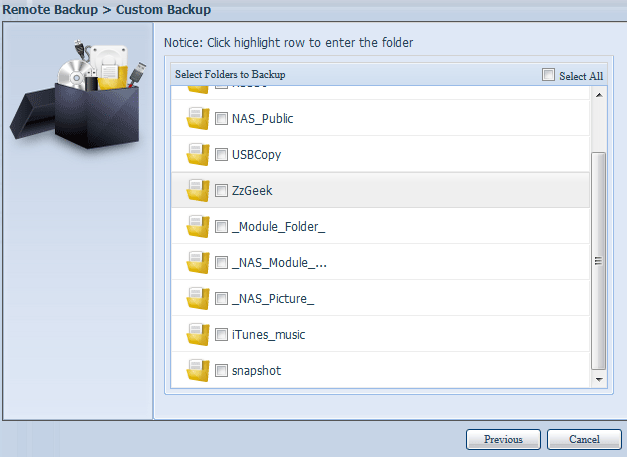Open the NAS_Public folder name

[x=262, y=119]
